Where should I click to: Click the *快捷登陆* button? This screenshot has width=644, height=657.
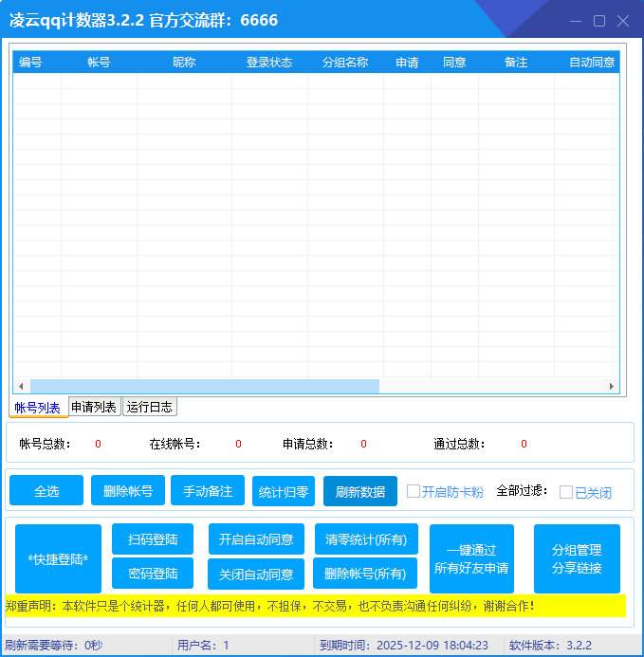pyautogui.click(x=58, y=559)
